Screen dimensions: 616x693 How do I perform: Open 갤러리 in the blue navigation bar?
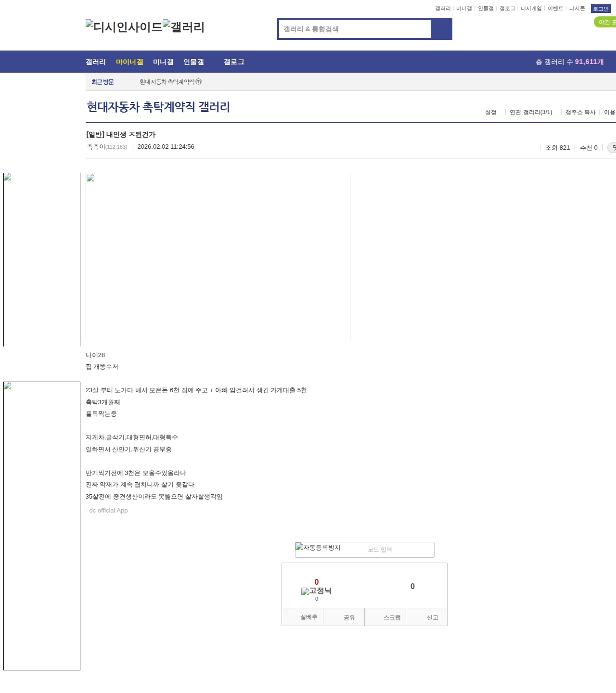click(x=96, y=62)
